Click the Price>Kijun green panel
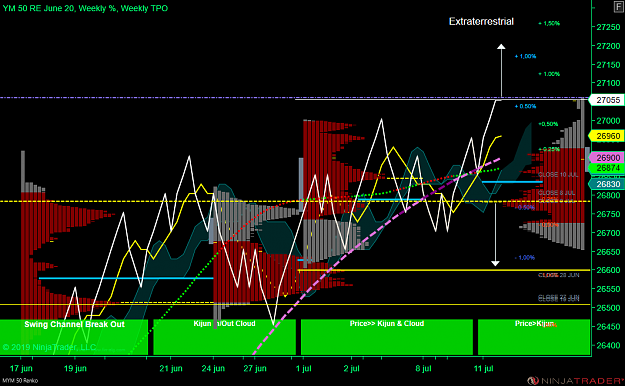The image size is (625, 386). coord(534,337)
